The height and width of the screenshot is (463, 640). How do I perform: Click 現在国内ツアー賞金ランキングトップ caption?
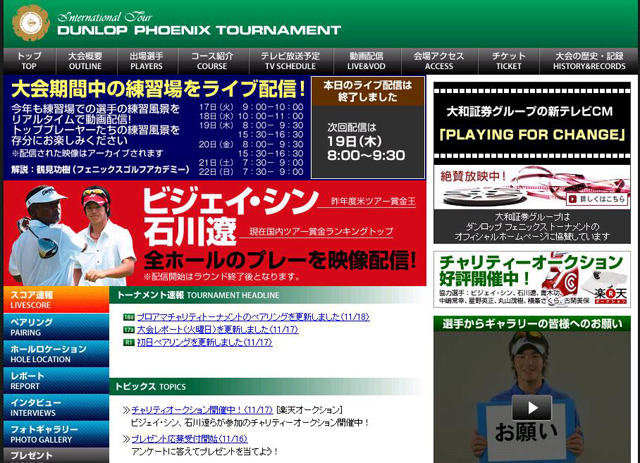coord(321,232)
